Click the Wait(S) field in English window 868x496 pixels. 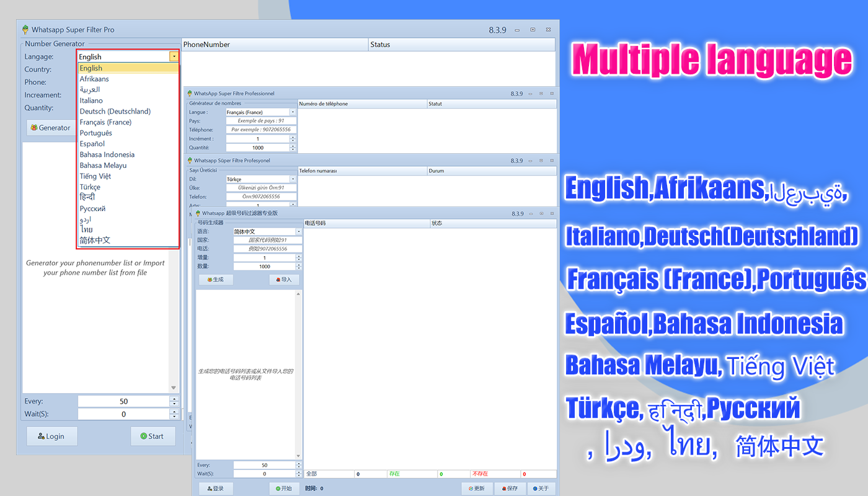click(x=123, y=414)
